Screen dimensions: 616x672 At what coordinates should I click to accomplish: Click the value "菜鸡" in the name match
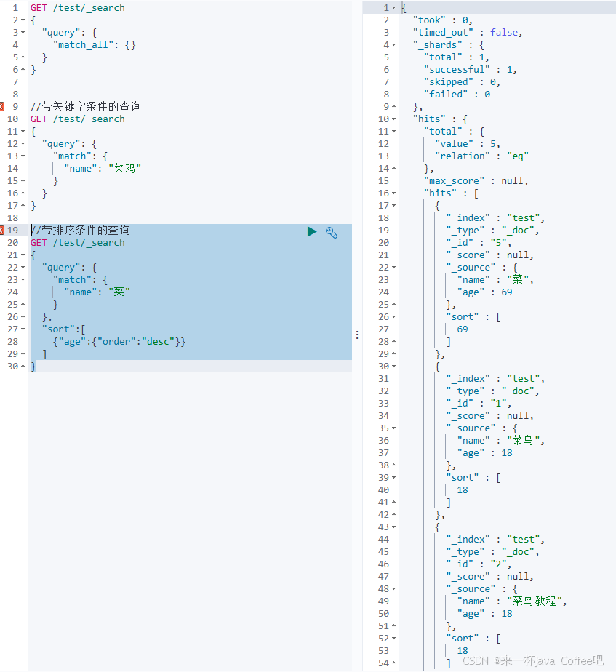pos(125,169)
